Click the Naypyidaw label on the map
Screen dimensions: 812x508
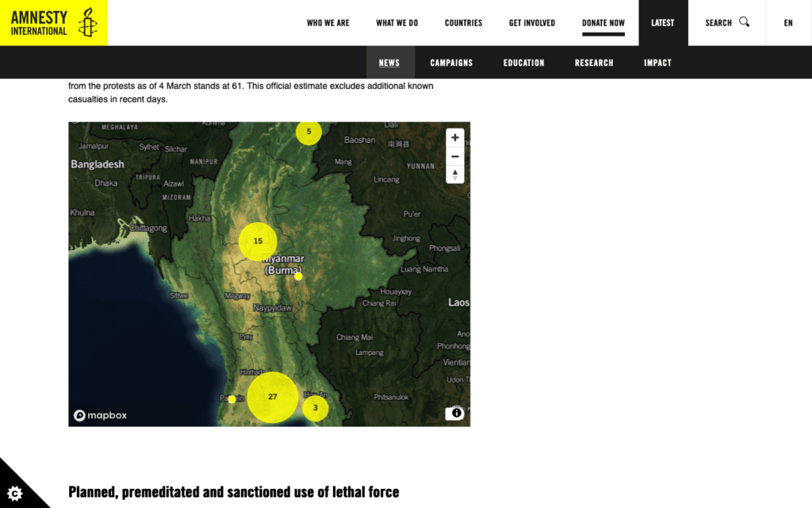click(x=273, y=308)
